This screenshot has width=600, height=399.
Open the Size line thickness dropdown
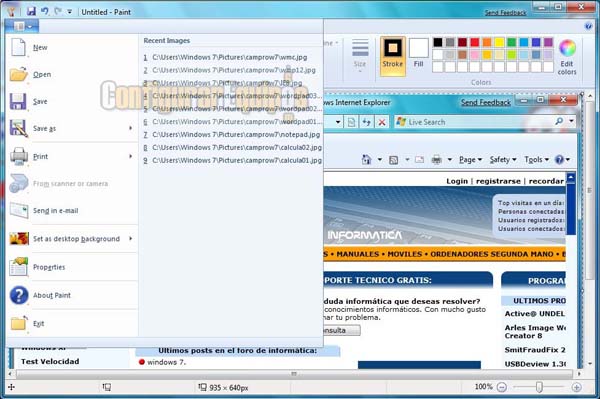(360, 56)
